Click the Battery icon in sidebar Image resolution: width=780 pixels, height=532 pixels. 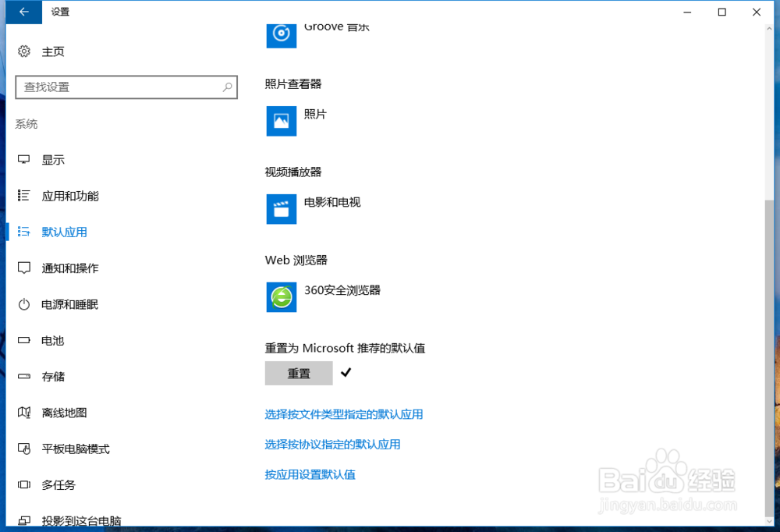click(x=24, y=340)
